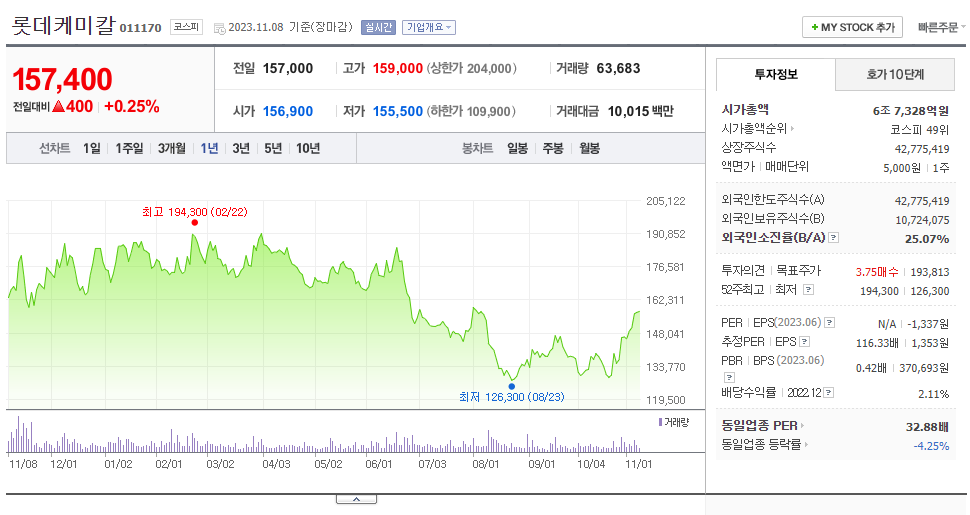Click the 동일업종 등락률 link

tap(761, 444)
